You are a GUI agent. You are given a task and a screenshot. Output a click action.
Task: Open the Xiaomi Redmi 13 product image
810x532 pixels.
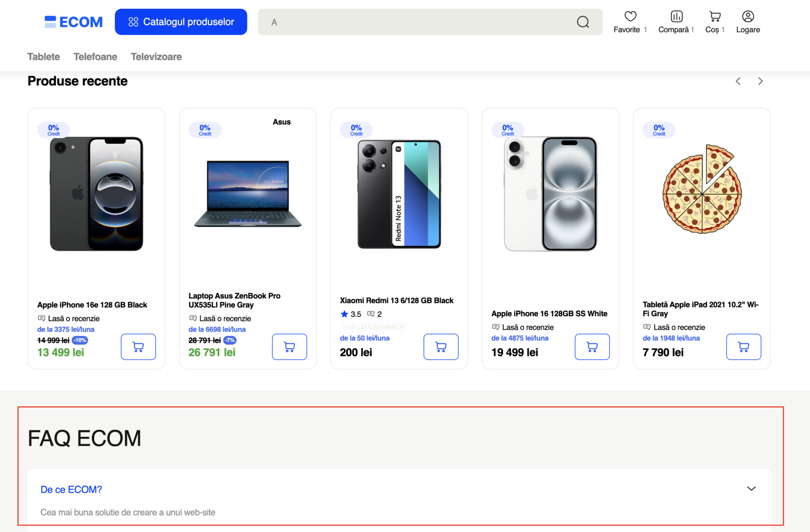(x=399, y=194)
